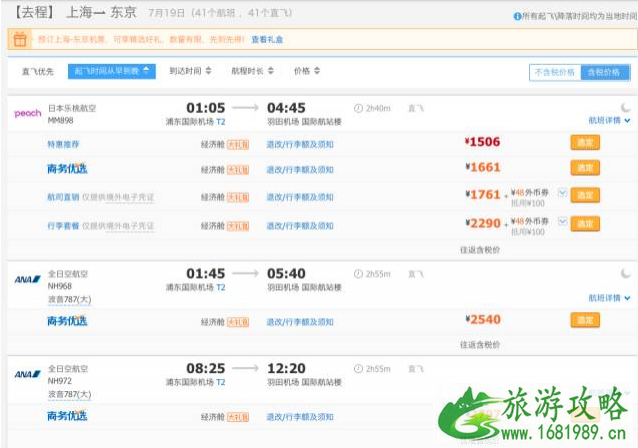Viewport: 638px width, 448px height.
Task: Click the gift tag on 行李套餐 row
Action: coord(238,226)
